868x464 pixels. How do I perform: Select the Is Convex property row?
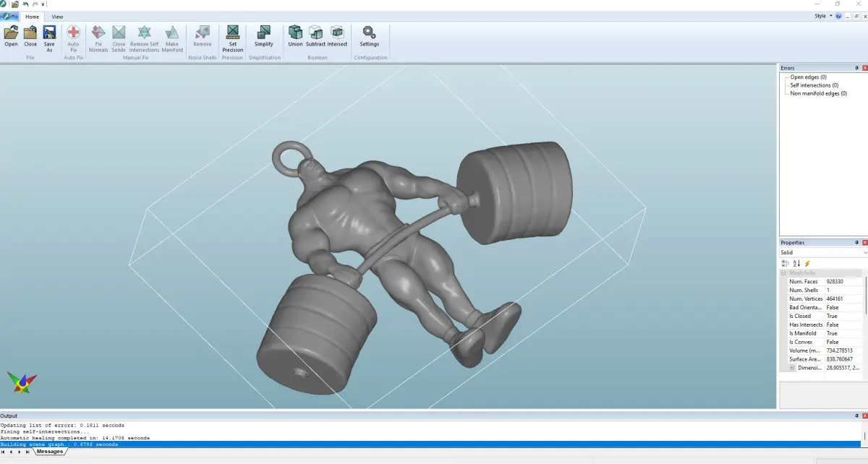[x=825, y=342]
